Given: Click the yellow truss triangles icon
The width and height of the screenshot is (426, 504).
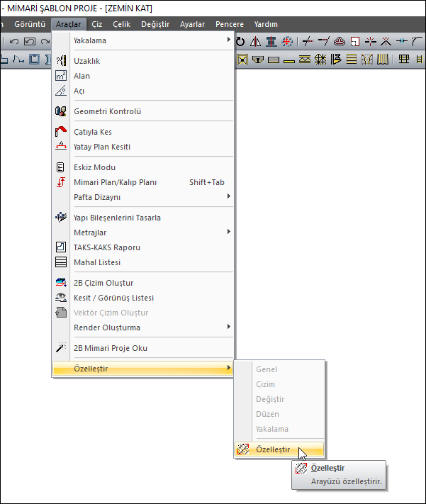Looking at the screenshot, I should (305, 60).
